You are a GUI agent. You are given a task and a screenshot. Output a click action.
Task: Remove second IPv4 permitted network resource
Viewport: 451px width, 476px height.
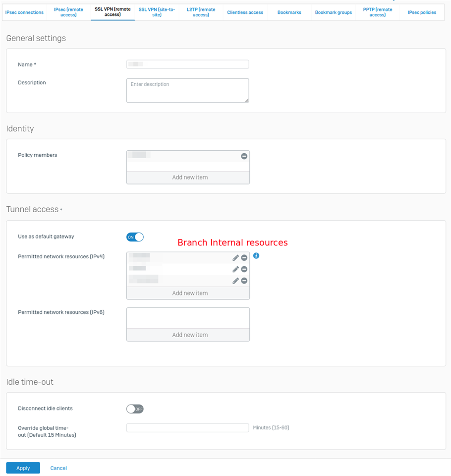244,269
